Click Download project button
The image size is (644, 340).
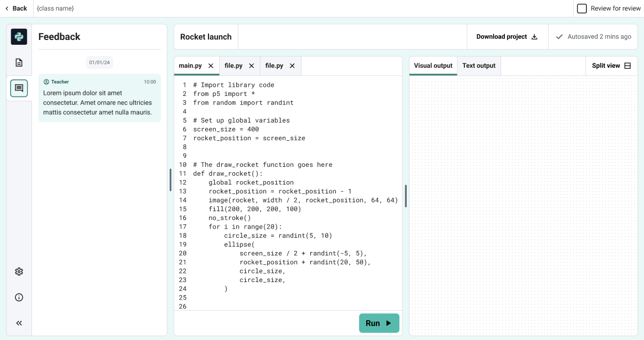pyautogui.click(x=507, y=37)
